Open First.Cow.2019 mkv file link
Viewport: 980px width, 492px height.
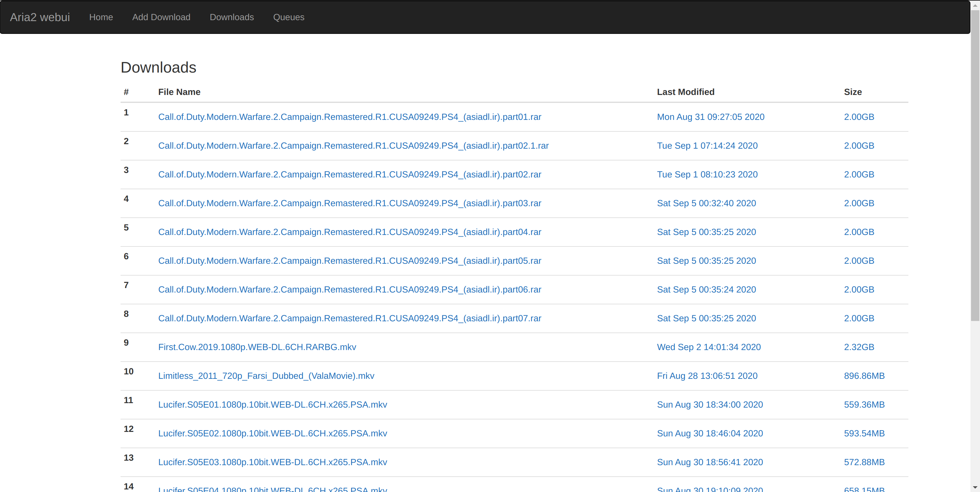coord(257,347)
